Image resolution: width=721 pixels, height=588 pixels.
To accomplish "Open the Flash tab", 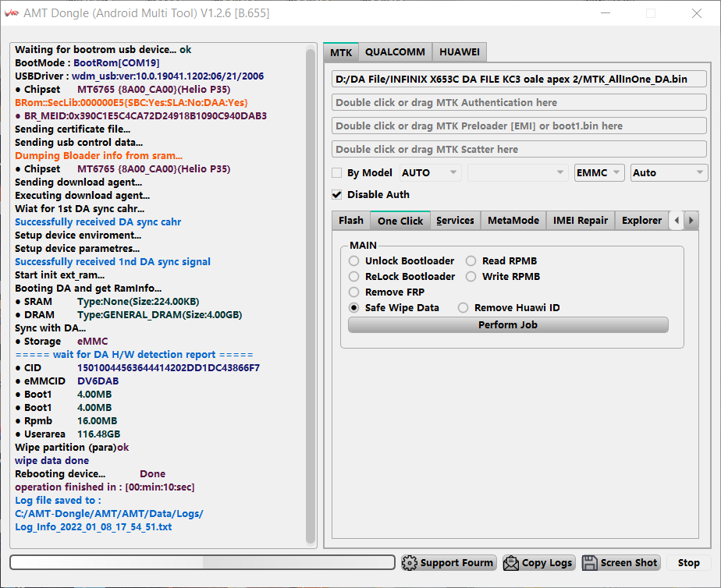I will pyautogui.click(x=351, y=221).
